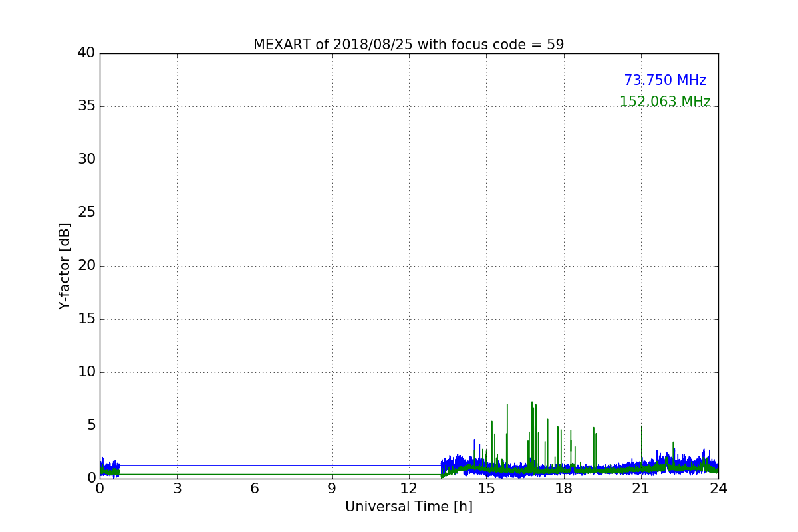Click y-axis tick value 5
Screen dimensions: 798x532
[90, 426]
